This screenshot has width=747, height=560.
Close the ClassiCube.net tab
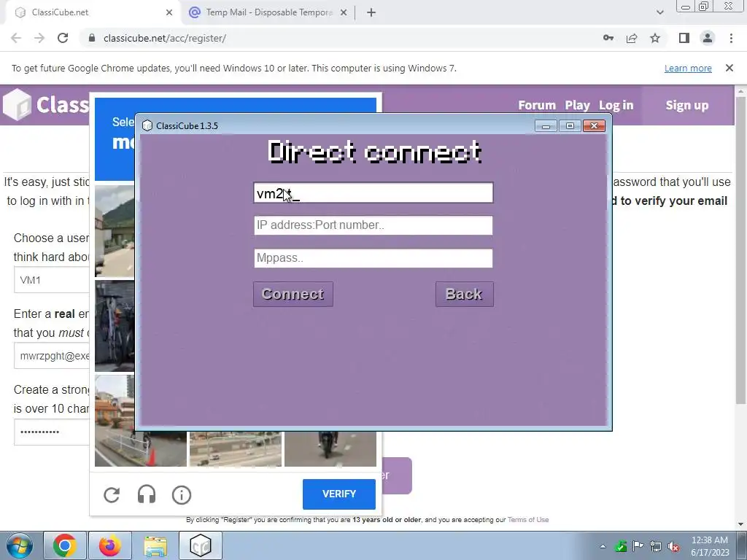[169, 13]
